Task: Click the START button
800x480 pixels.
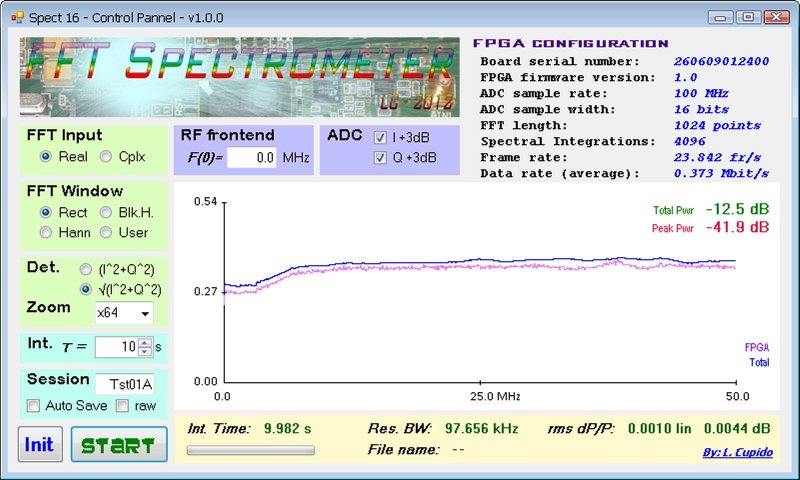Action: 119,444
